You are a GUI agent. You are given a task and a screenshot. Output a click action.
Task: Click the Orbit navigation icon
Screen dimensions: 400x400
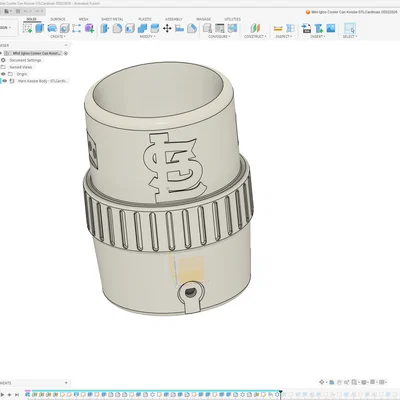click(322, 382)
